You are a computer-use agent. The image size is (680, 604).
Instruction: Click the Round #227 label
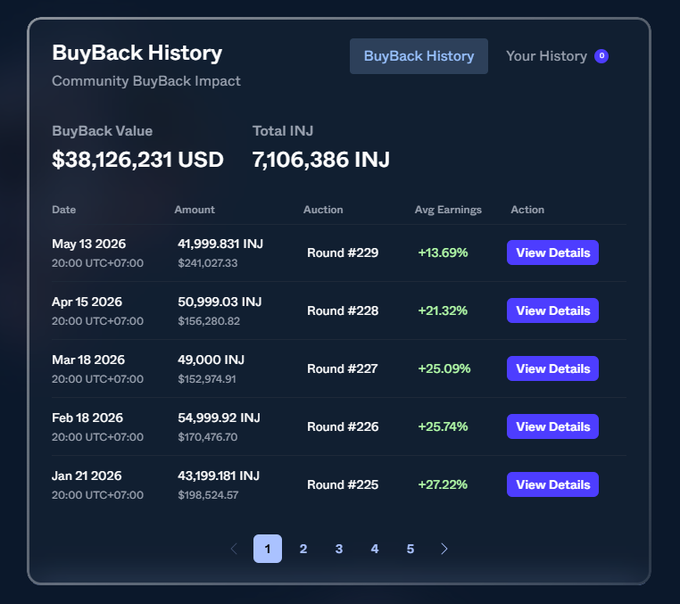click(x=343, y=369)
